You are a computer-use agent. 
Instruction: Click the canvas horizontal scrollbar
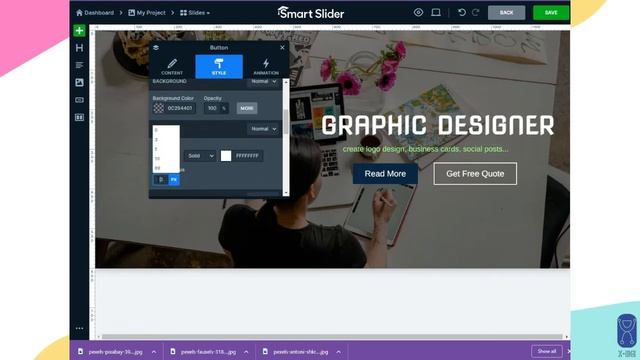pyautogui.click(x=332, y=337)
